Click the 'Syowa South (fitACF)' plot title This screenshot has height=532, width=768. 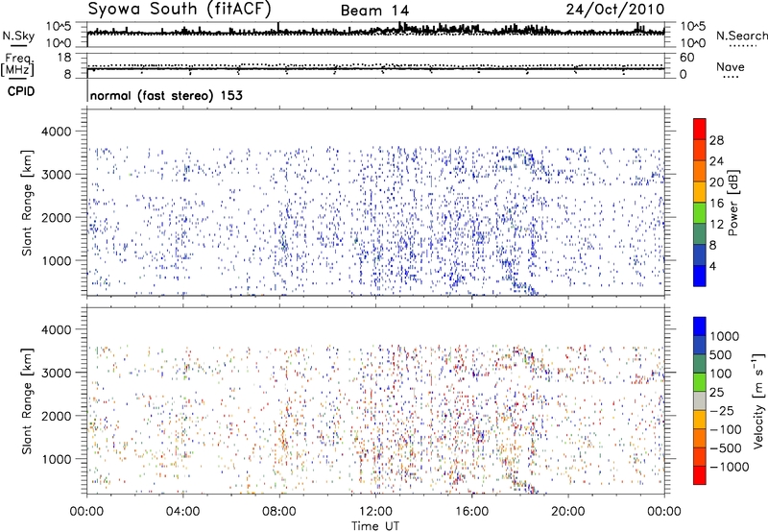(x=180, y=9)
